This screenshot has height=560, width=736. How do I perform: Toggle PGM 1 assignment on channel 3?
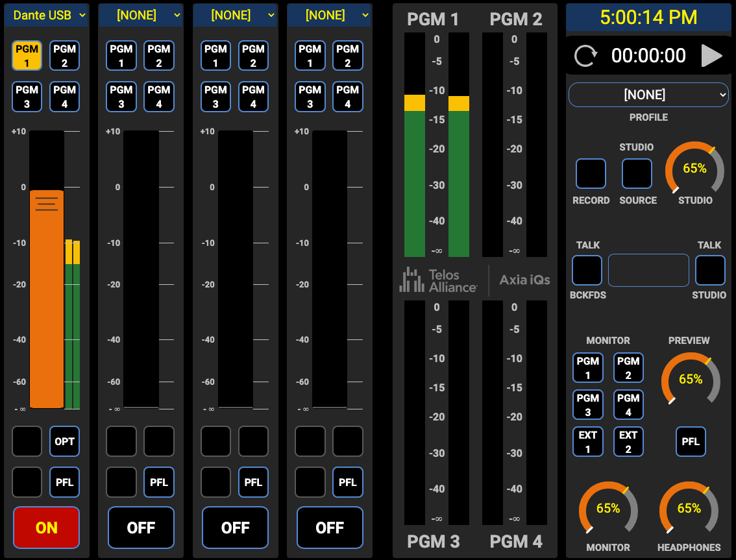coord(215,55)
